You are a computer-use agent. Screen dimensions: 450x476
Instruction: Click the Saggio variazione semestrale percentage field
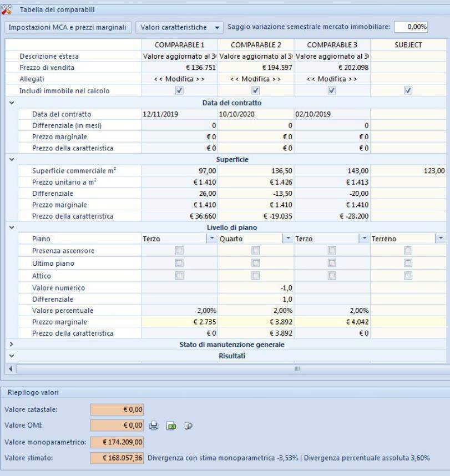point(411,27)
